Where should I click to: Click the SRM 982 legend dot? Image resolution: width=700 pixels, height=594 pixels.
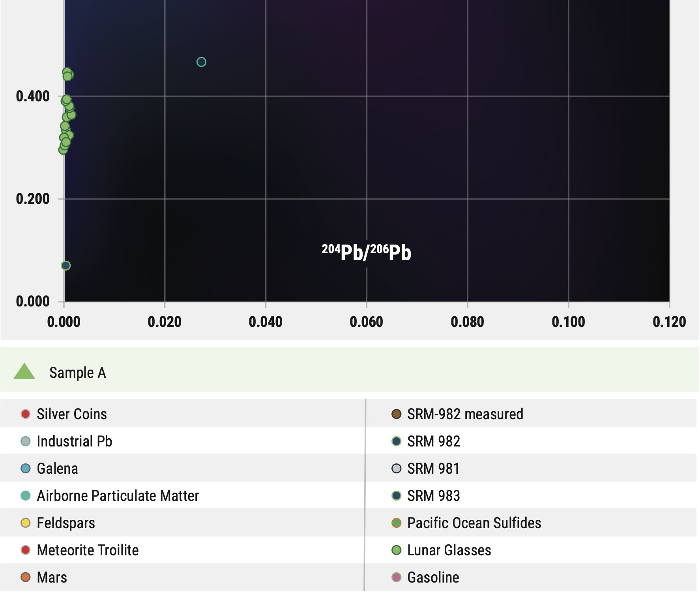396,441
